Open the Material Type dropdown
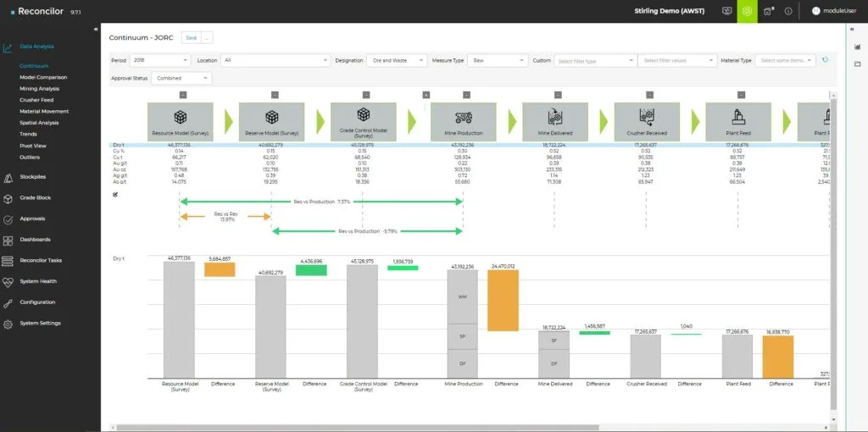The image size is (868, 432). [x=786, y=60]
